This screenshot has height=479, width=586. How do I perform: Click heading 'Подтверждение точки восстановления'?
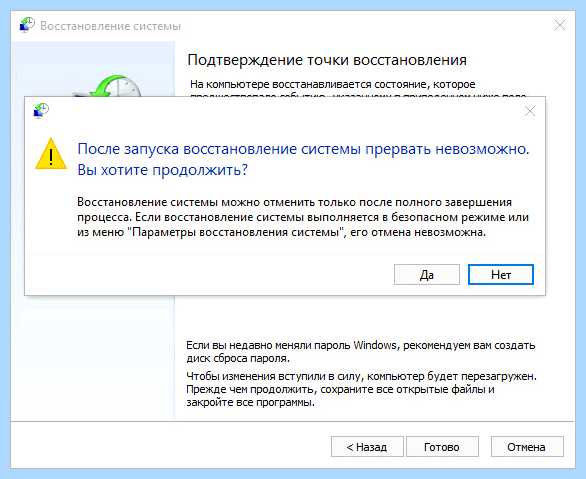[327, 60]
